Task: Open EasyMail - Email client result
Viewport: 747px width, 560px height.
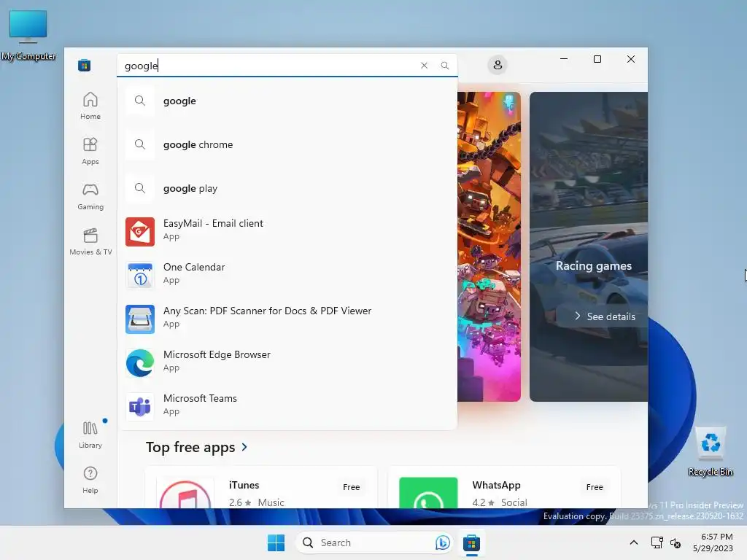Action: pyautogui.click(x=287, y=232)
